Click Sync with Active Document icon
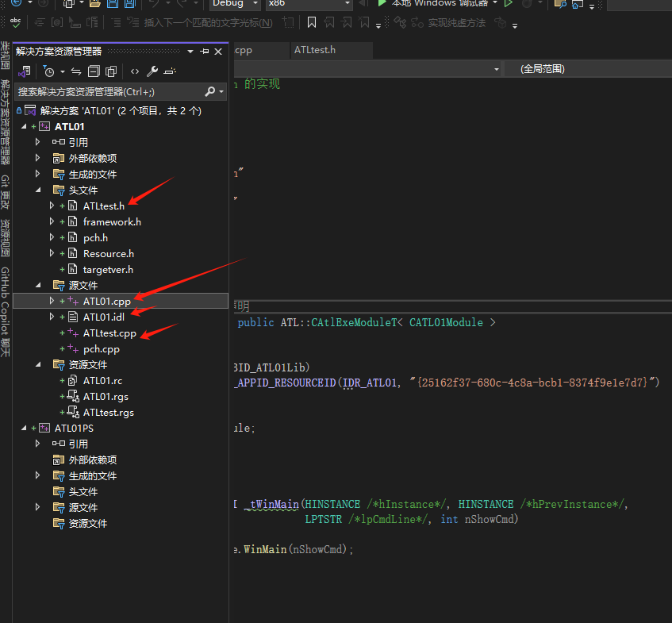The width and height of the screenshot is (672, 623). [76, 71]
